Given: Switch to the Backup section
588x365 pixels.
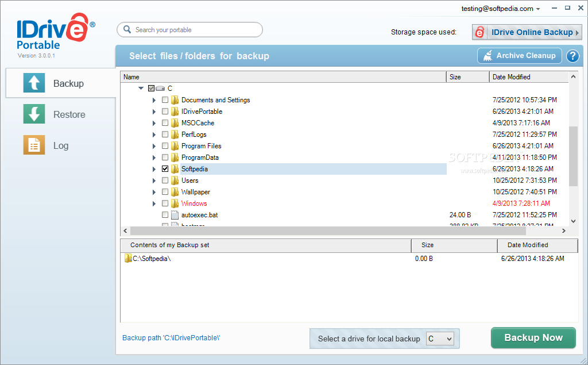Looking at the screenshot, I should 60,83.
